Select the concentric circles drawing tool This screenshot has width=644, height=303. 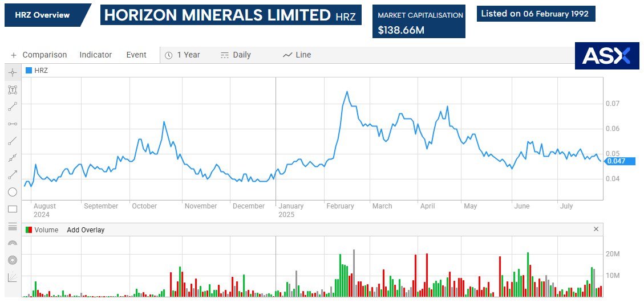(x=13, y=260)
